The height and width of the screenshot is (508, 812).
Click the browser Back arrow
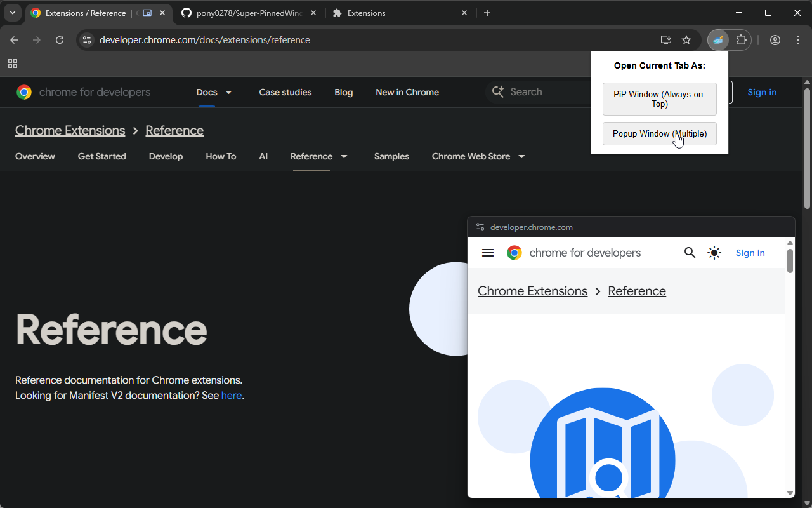(x=14, y=40)
